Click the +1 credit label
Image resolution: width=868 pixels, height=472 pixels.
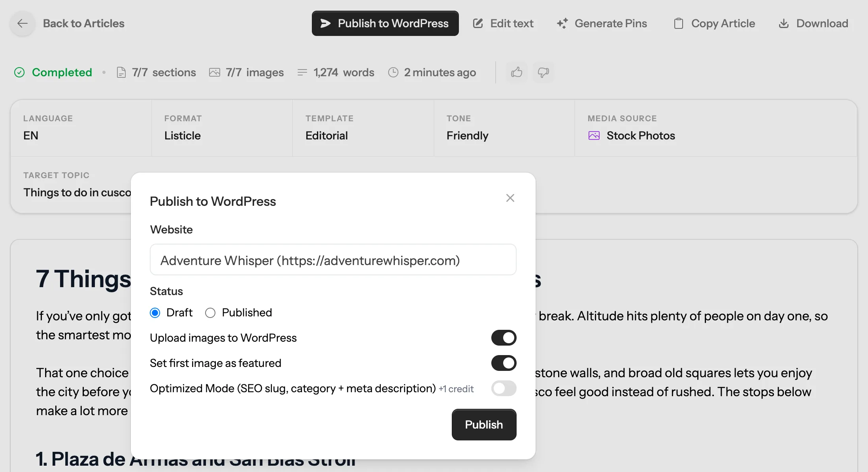pyautogui.click(x=456, y=389)
